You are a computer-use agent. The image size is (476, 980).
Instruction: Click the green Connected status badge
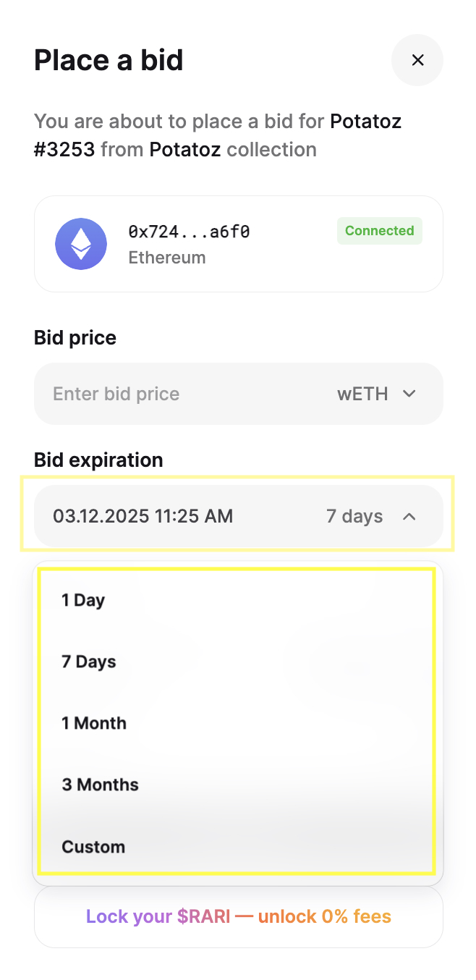point(380,231)
